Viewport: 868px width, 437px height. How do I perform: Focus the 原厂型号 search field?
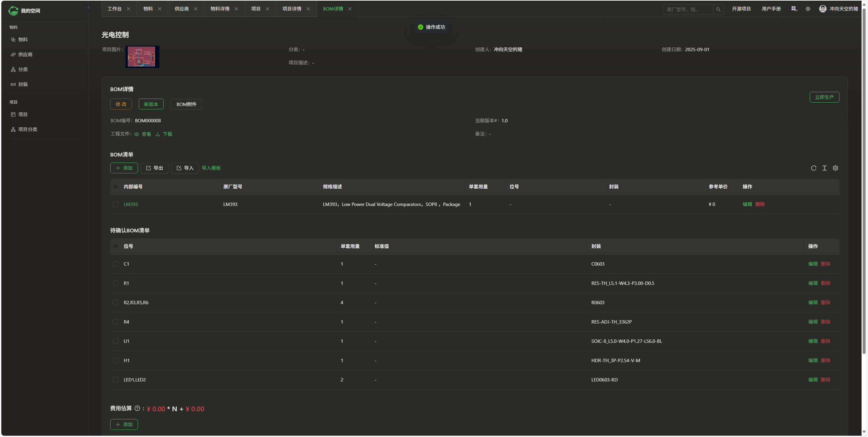pyautogui.click(x=688, y=9)
